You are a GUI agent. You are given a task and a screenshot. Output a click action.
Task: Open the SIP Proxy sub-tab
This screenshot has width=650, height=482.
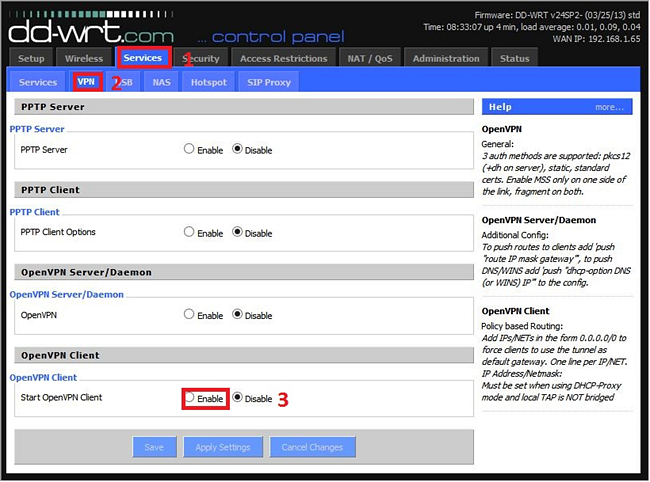click(269, 82)
